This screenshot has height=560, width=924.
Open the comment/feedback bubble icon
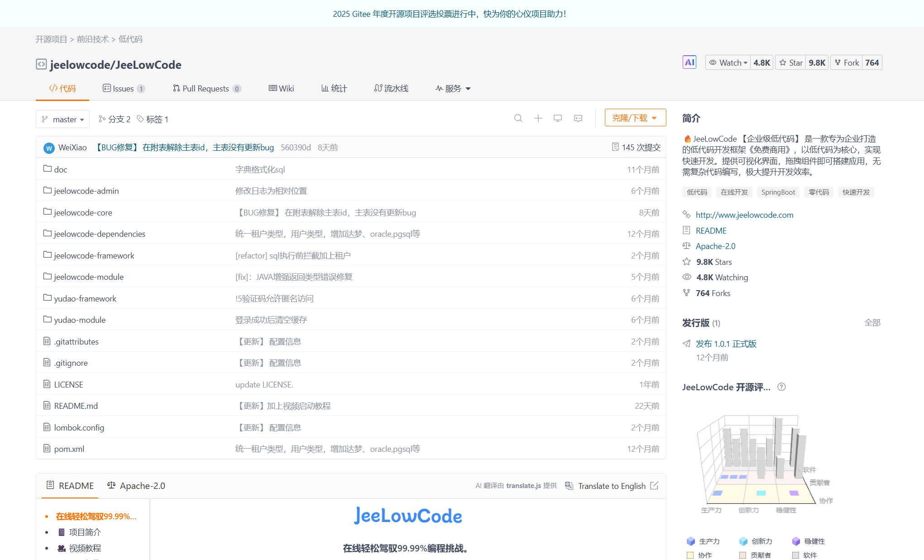[x=578, y=118]
